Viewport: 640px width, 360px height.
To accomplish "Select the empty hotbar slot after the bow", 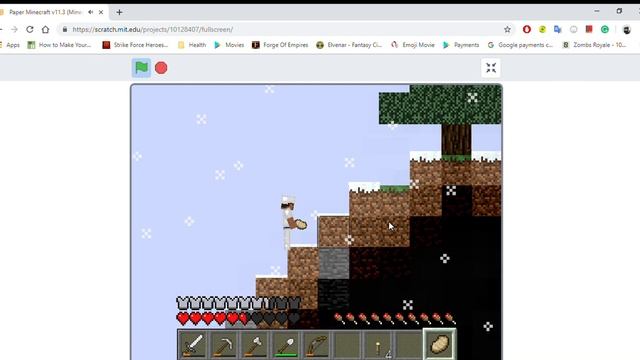I will click(x=347, y=344).
